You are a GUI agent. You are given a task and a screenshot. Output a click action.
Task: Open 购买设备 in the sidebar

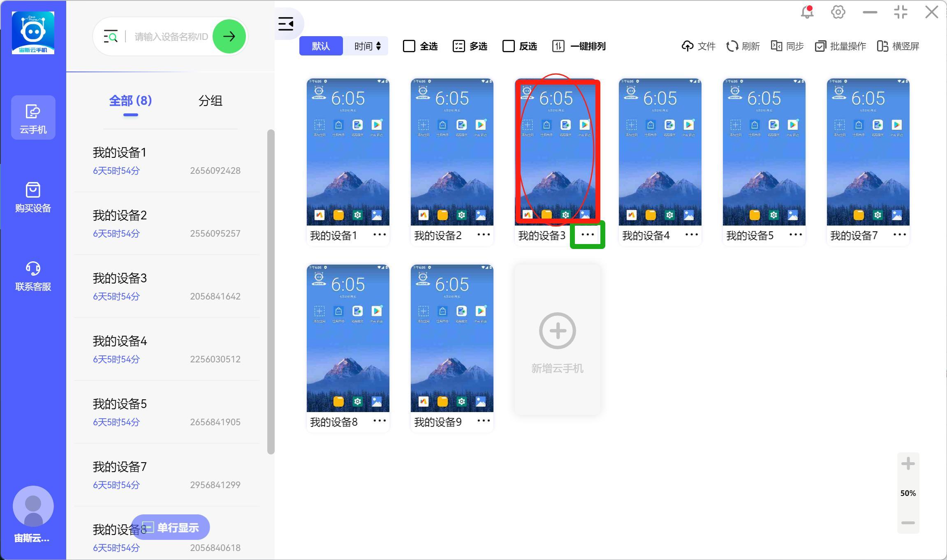(x=33, y=197)
